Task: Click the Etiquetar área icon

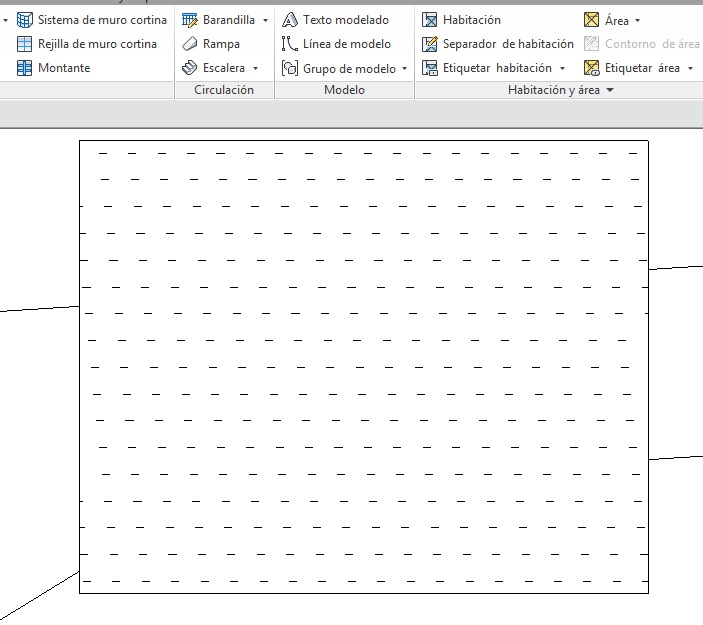Action: [x=592, y=68]
